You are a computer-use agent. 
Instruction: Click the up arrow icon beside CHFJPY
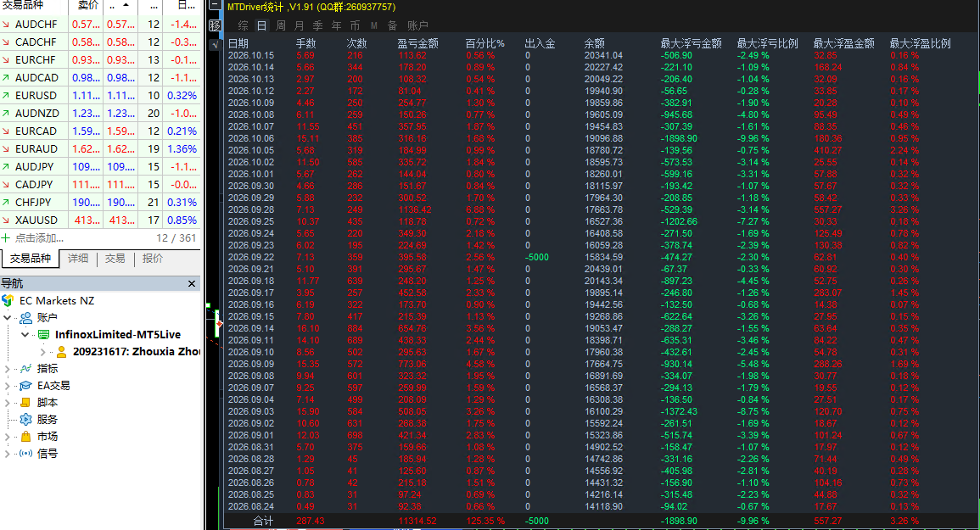click(6, 203)
